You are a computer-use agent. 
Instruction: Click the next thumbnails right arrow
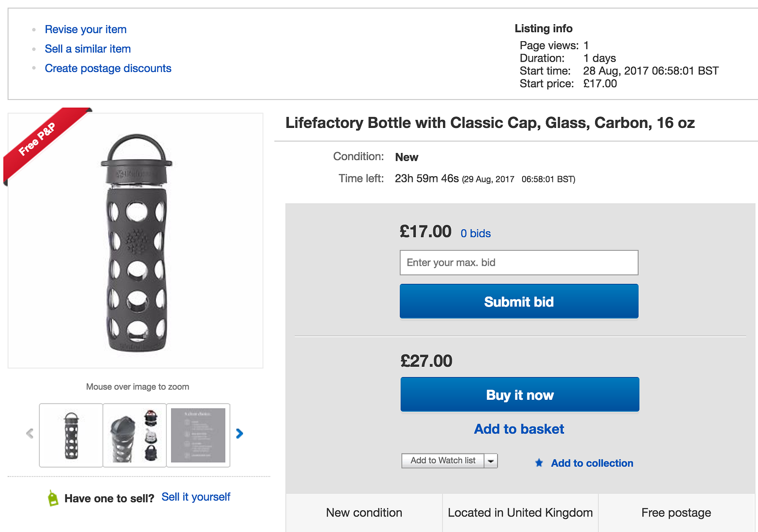[x=240, y=433]
